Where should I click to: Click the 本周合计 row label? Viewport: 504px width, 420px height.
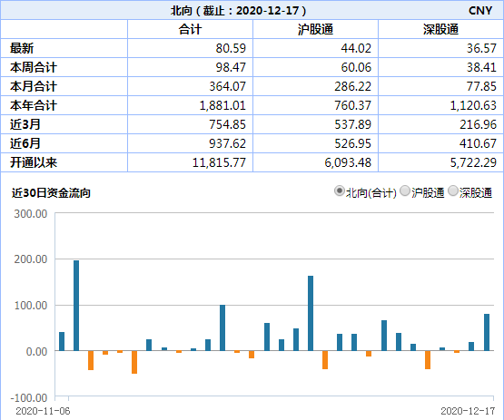[x=34, y=67]
